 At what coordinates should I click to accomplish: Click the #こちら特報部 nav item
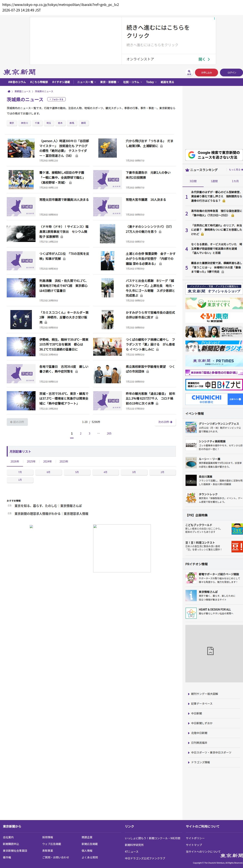click(39, 82)
